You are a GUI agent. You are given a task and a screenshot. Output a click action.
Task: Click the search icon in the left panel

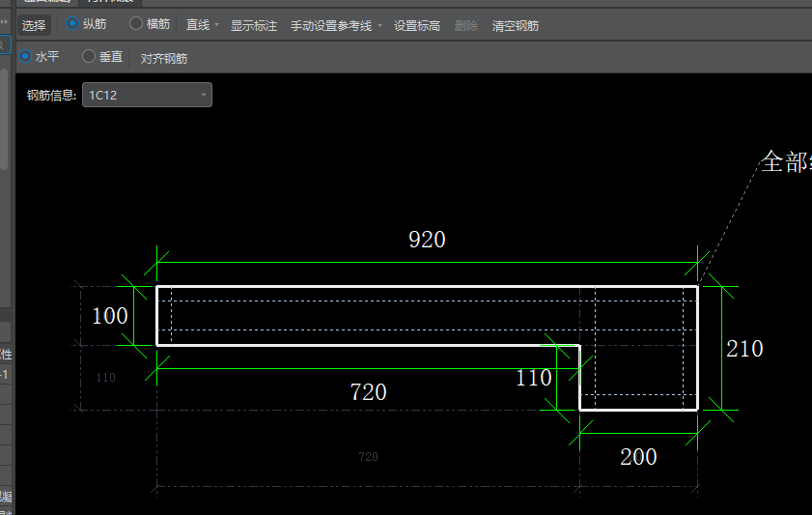tap(3, 45)
